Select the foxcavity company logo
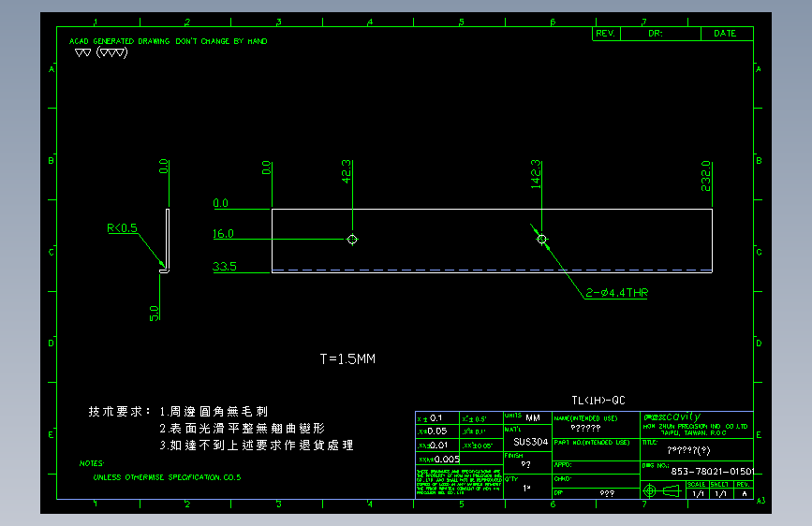 point(672,416)
